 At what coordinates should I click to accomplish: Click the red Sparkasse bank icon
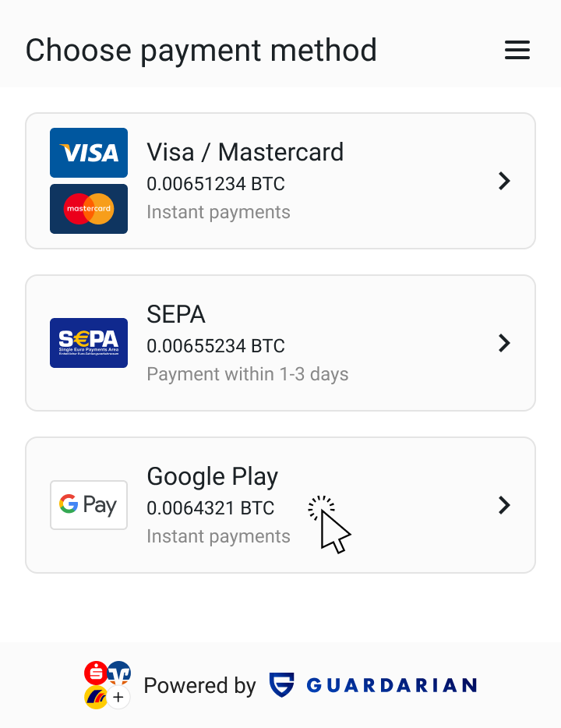(x=96, y=673)
